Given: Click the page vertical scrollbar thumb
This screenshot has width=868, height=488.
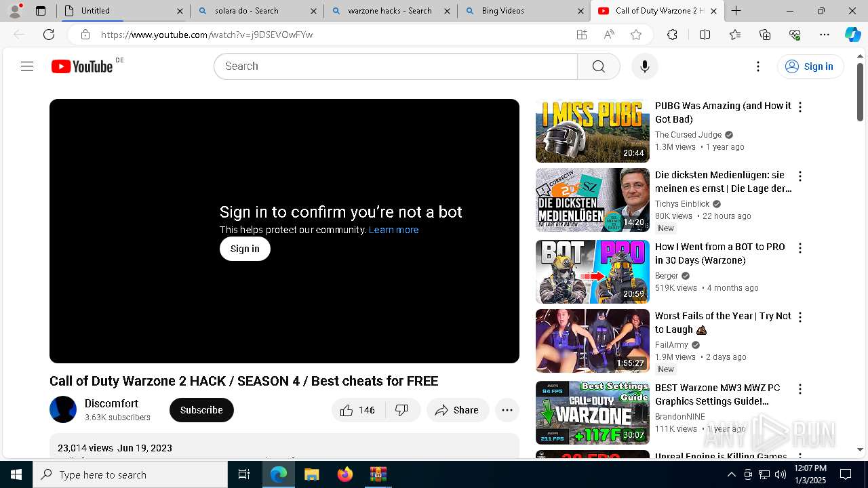Looking at the screenshot, I should tap(860, 92).
